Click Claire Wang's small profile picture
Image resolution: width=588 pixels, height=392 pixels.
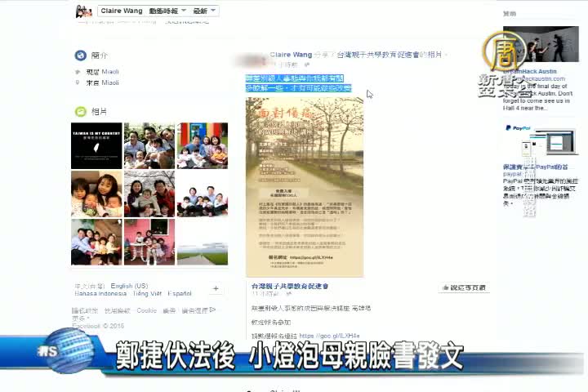coord(83,11)
